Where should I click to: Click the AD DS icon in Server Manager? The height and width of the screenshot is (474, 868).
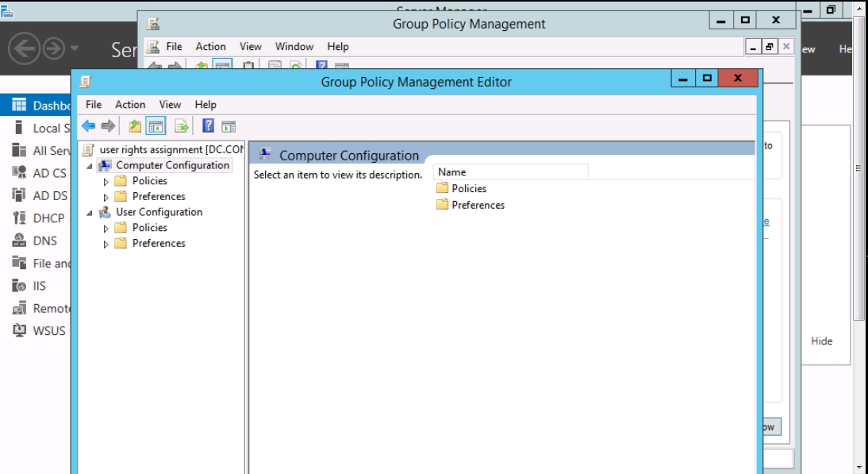coord(19,195)
